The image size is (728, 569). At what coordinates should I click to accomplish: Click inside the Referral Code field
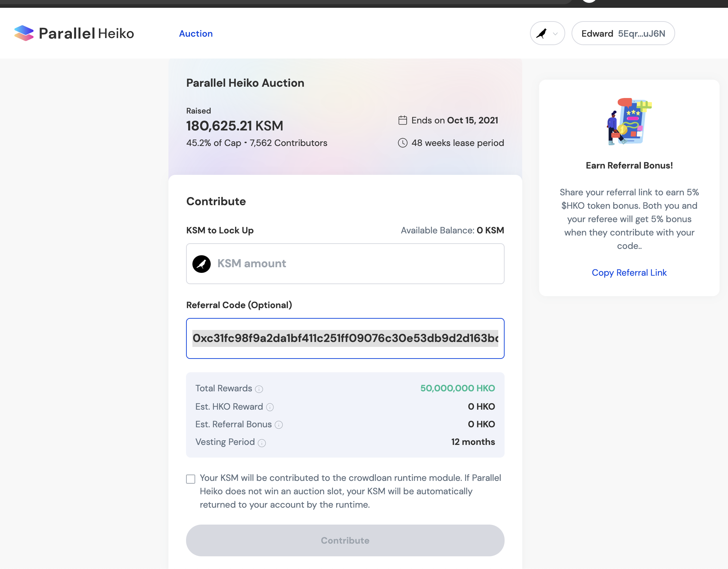click(x=345, y=338)
